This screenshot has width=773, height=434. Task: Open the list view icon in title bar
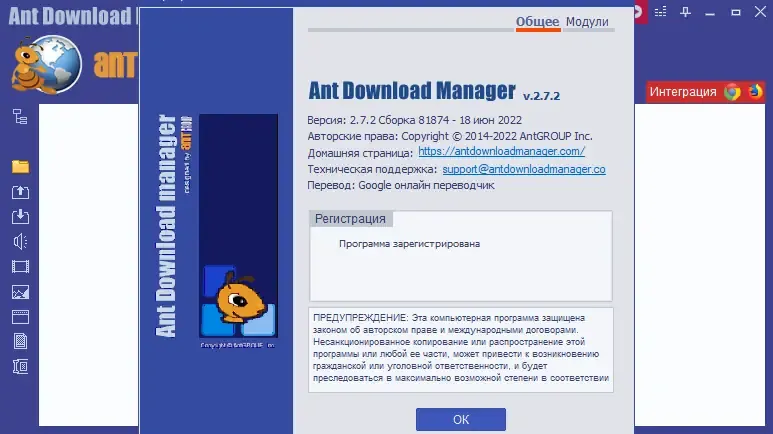tap(661, 12)
